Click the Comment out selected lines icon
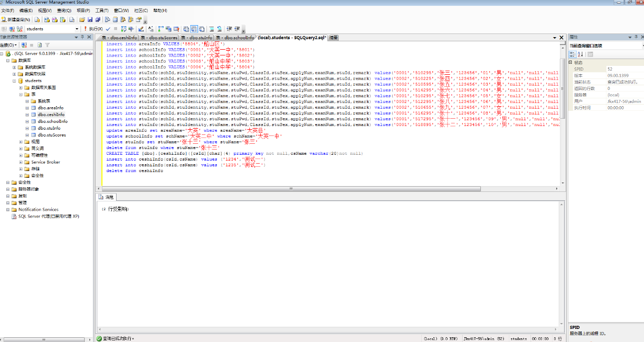The image size is (644, 342). pyautogui.click(x=212, y=29)
